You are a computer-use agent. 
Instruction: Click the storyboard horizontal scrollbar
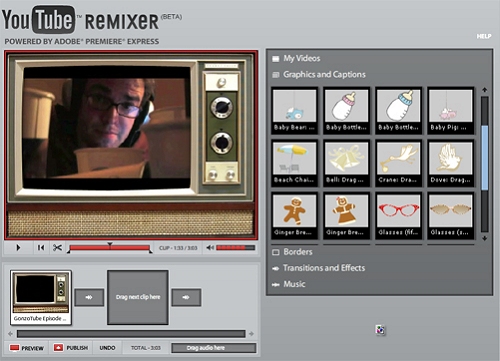(x=131, y=334)
